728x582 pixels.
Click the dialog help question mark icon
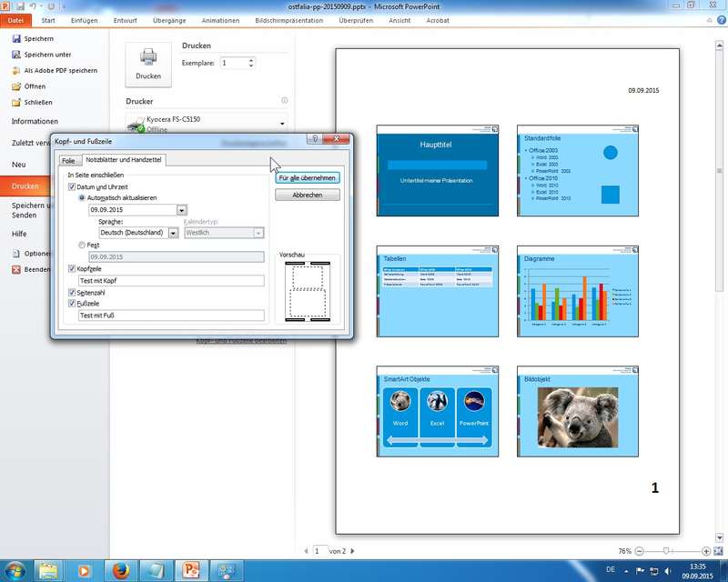point(314,140)
